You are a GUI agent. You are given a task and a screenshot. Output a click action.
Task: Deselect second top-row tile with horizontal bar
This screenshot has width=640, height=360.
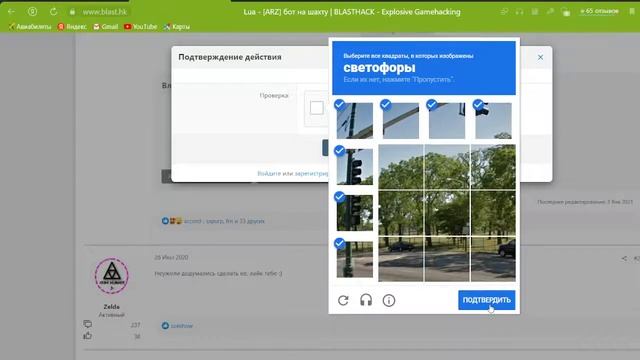(x=401, y=120)
